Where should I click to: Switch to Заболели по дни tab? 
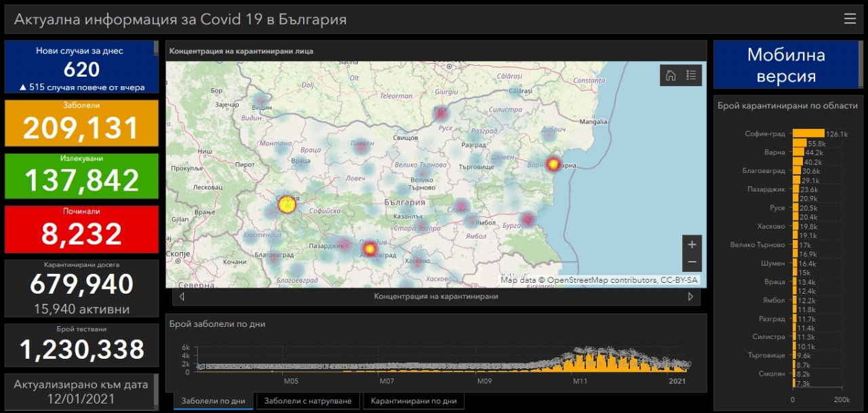(214, 401)
